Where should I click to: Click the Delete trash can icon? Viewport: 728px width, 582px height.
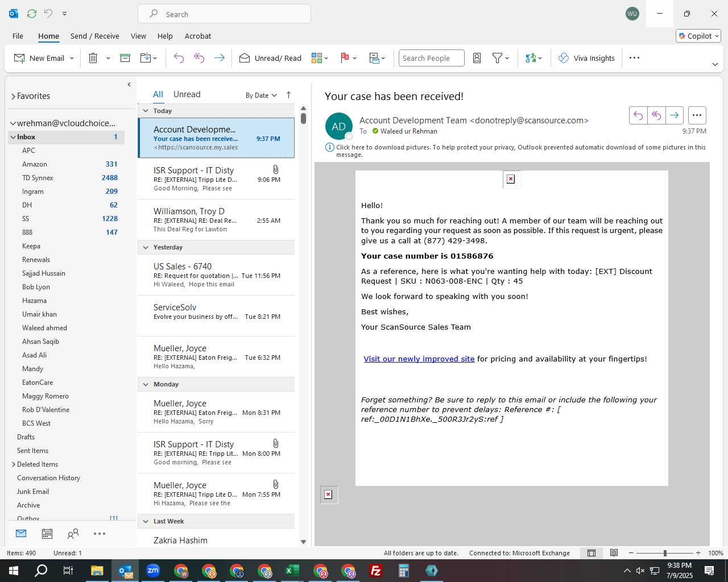pyautogui.click(x=93, y=58)
